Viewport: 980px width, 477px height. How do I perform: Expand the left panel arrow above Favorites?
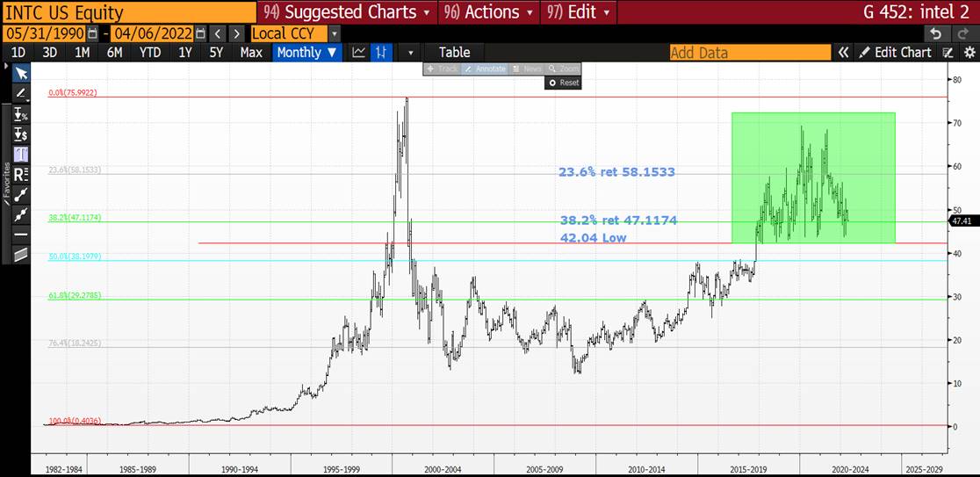pos(6,67)
